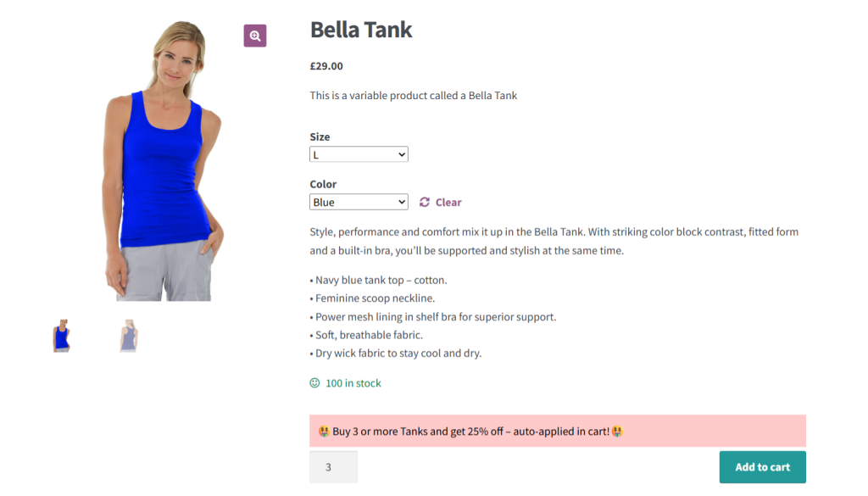Click the Size label
The width and height of the screenshot is (868, 496).
pos(320,137)
